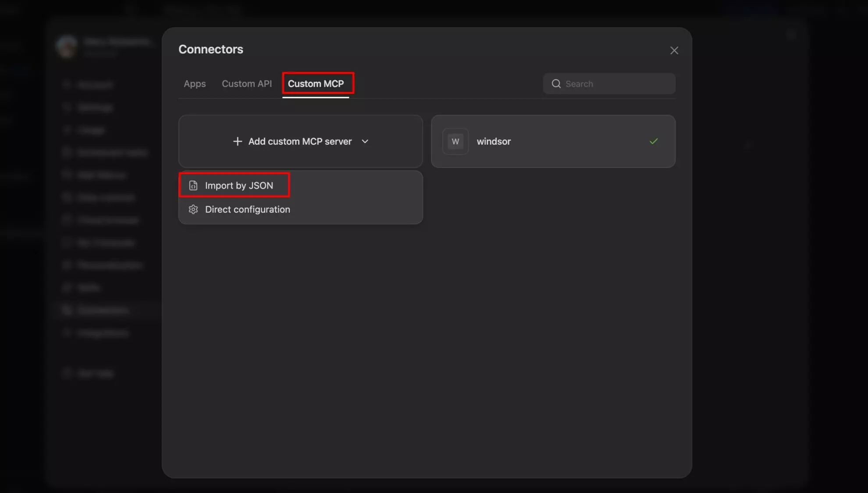Click the Import by JSON file icon
868x493 pixels.
click(193, 185)
